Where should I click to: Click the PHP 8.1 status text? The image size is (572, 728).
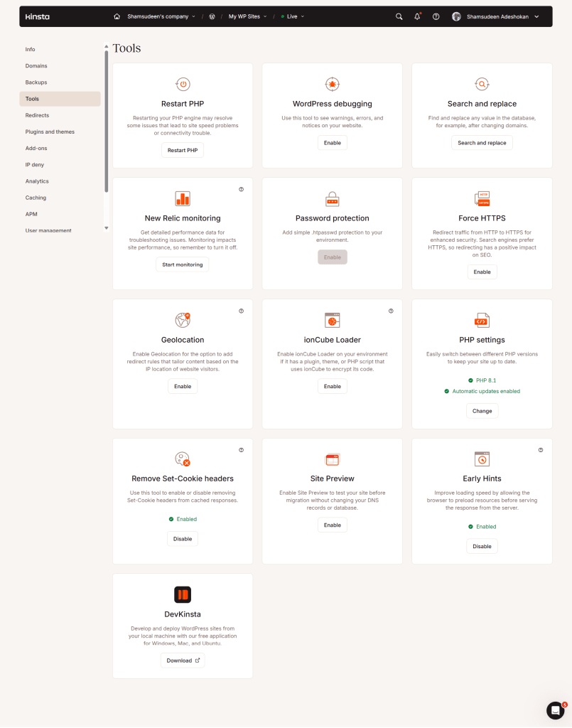pyautogui.click(x=486, y=380)
